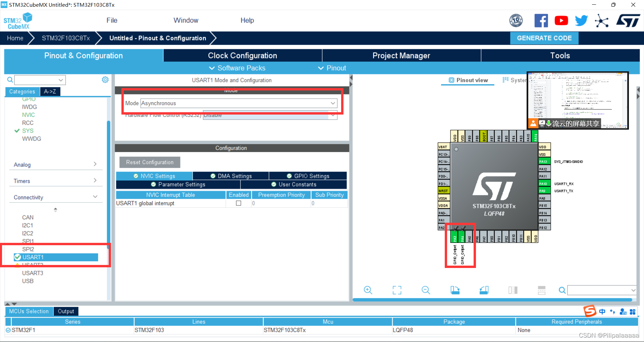Rotate the chip clockwise icon
Image resolution: width=644 pixels, height=342 pixels.
(x=455, y=290)
